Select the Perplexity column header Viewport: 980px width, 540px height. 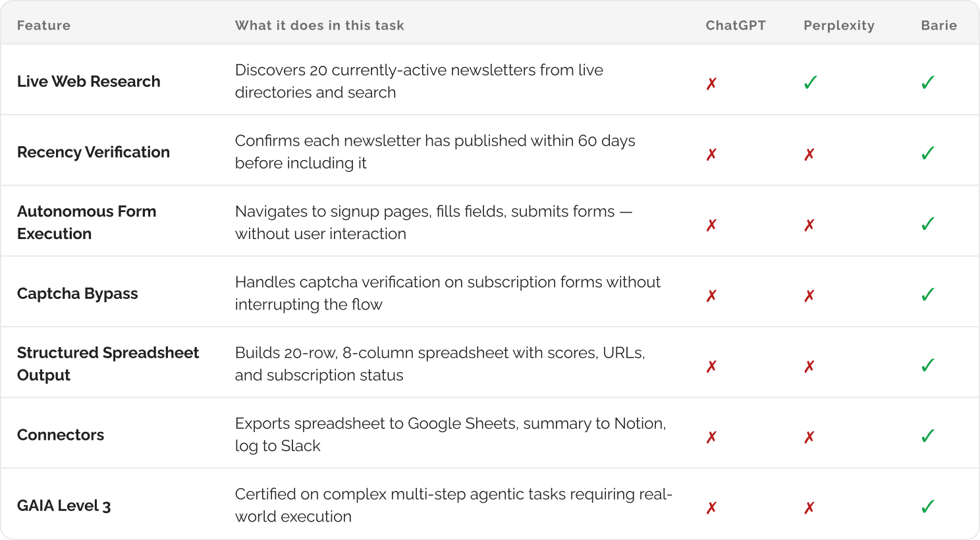tap(838, 26)
